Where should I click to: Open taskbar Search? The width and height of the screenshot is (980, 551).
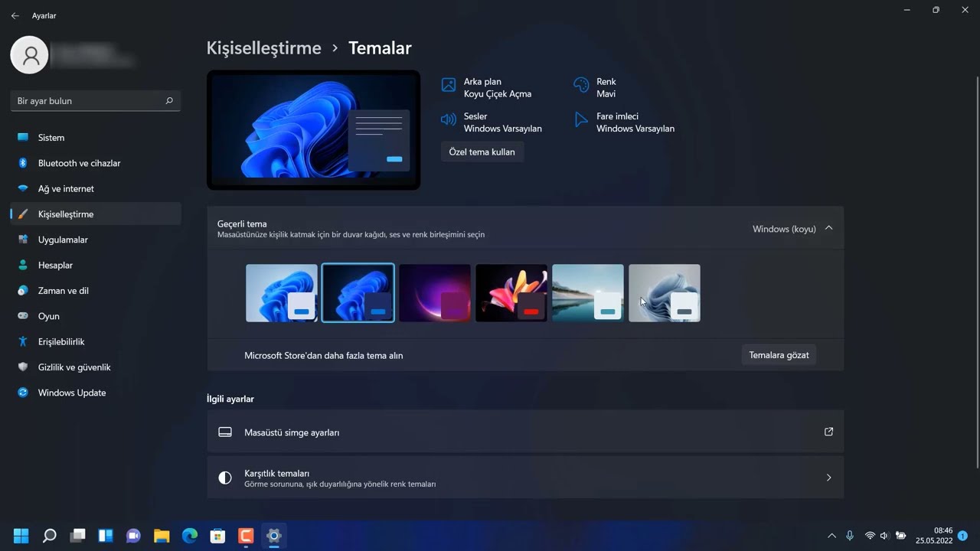click(x=49, y=536)
